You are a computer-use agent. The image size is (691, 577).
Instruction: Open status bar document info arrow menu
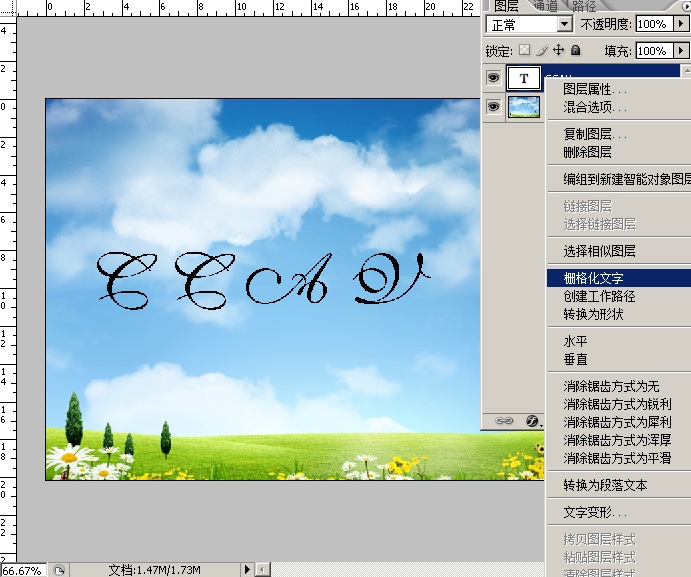[x=247, y=570]
